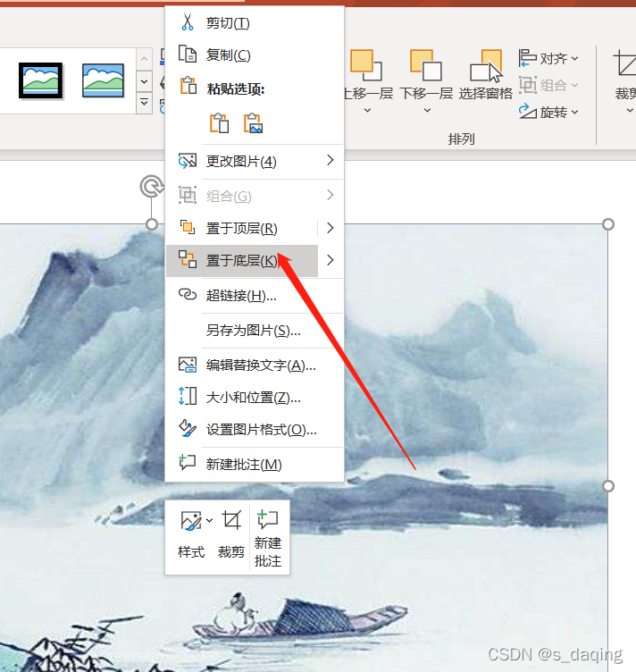The image size is (636, 672).
Task: Open the Bring Forward dropdown arrow
Action: pyautogui.click(x=367, y=111)
